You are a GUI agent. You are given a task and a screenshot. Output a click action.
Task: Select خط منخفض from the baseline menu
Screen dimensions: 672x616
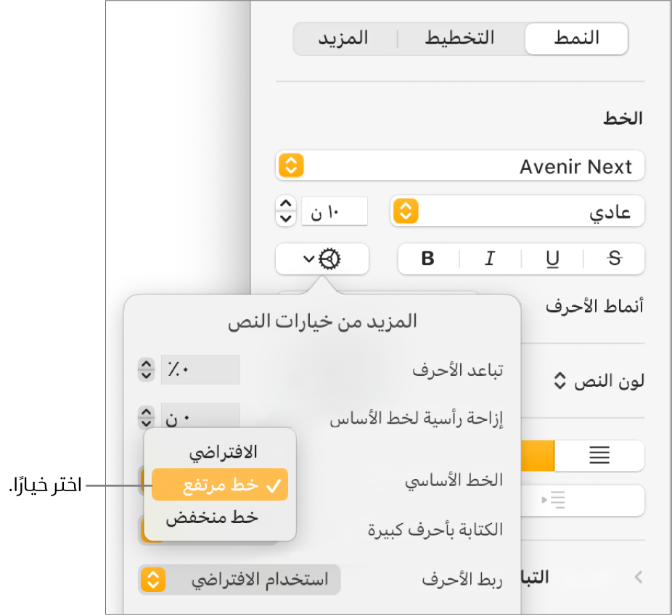[219, 517]
